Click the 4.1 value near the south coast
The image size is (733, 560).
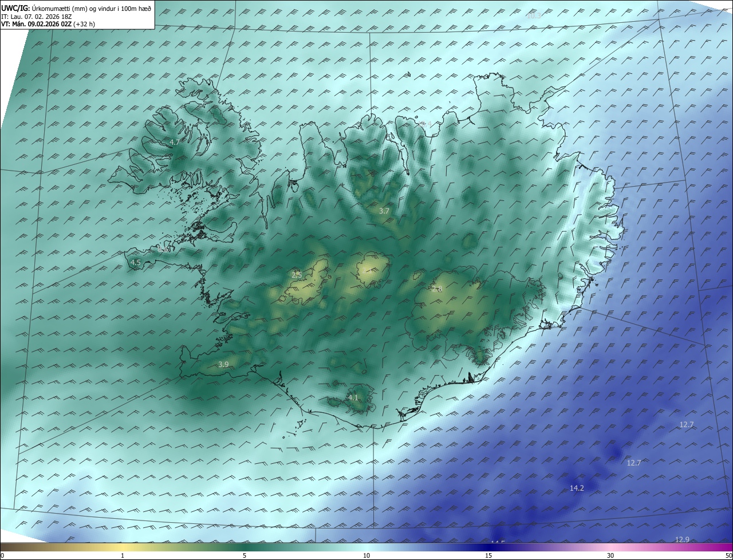tap(353, 397)
